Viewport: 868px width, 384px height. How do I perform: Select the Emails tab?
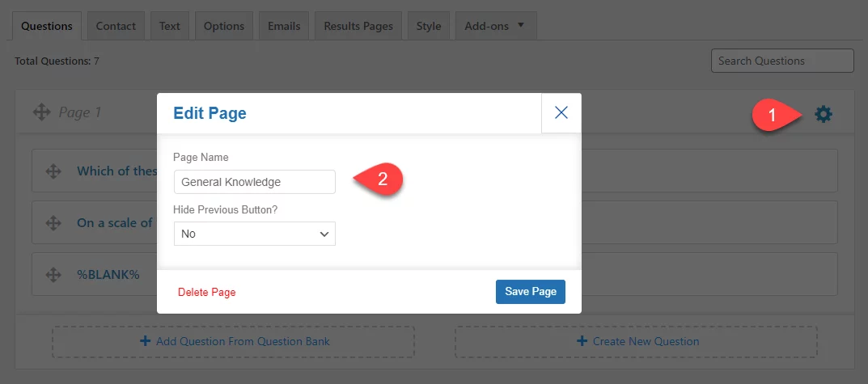284,26
